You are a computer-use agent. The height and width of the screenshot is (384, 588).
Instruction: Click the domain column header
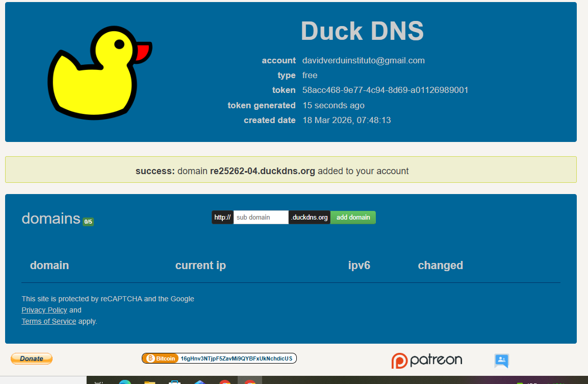coord(49,266)
